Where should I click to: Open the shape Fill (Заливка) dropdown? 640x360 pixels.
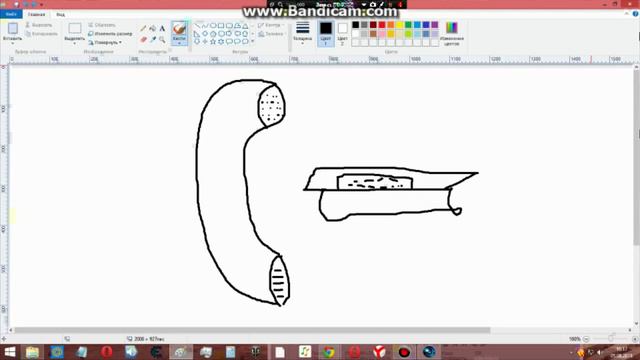pyautogui.click(x=271, y=34)
